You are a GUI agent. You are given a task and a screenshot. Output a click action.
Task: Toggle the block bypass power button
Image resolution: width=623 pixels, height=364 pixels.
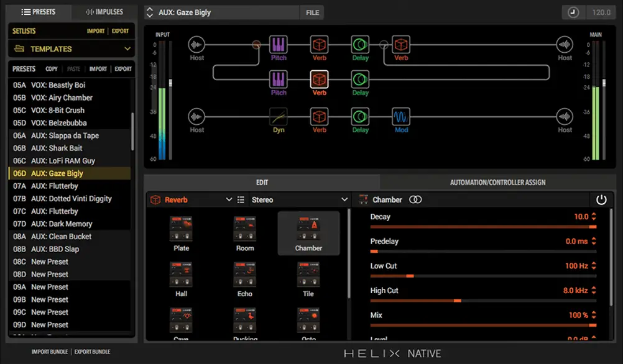point(601,199)
